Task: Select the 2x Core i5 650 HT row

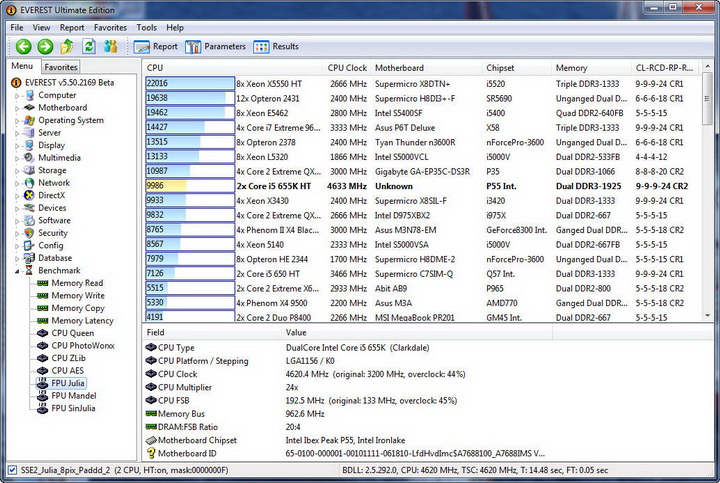Action: [422, 274]
